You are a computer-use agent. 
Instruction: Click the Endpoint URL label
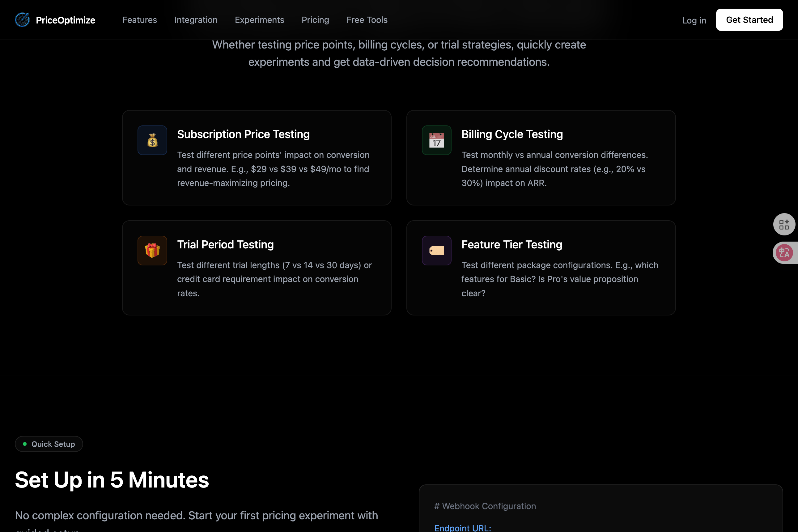click(x=462, y=528)
